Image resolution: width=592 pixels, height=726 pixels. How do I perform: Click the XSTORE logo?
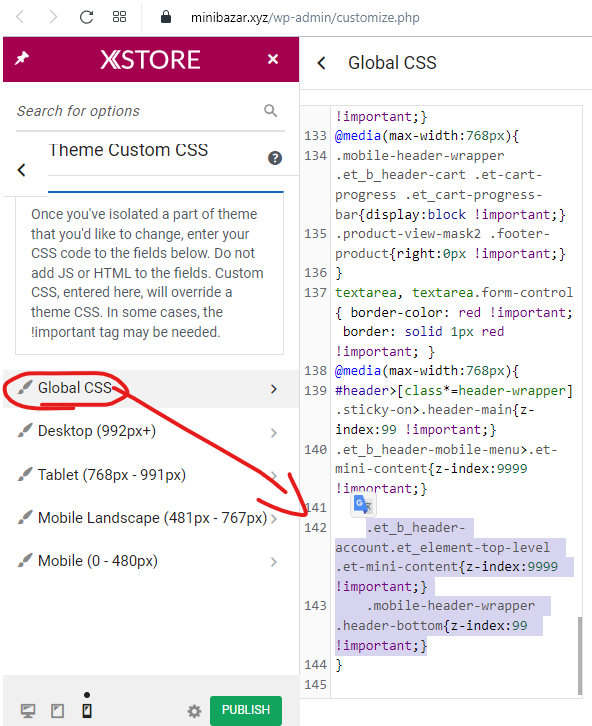[150, 59]
